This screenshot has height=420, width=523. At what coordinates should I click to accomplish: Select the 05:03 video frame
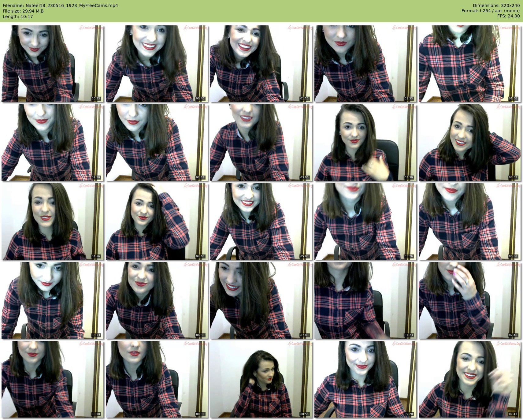coord(261,221)
